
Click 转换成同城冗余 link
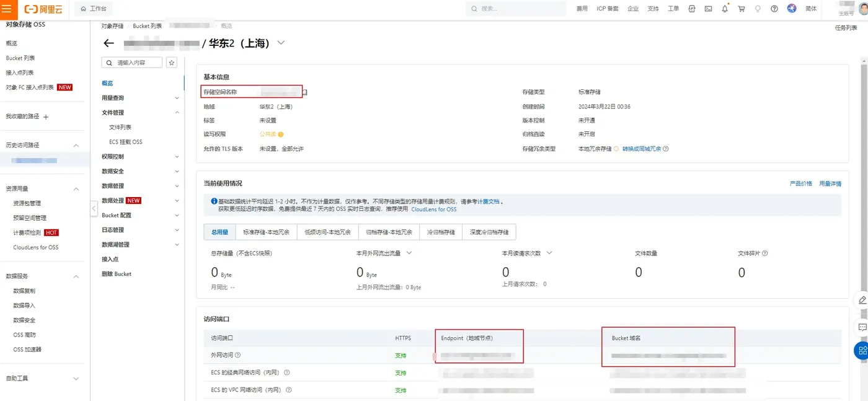tap(642, 149)
